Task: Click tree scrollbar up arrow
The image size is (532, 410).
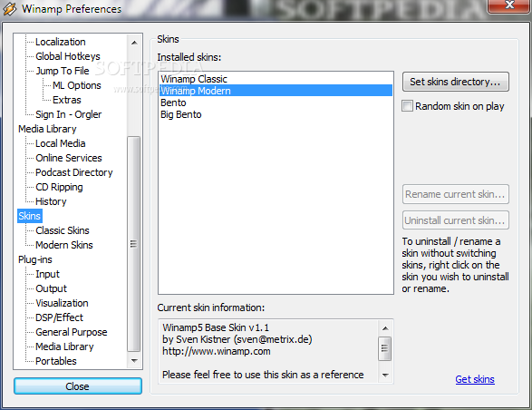Action: click(134, 43)
